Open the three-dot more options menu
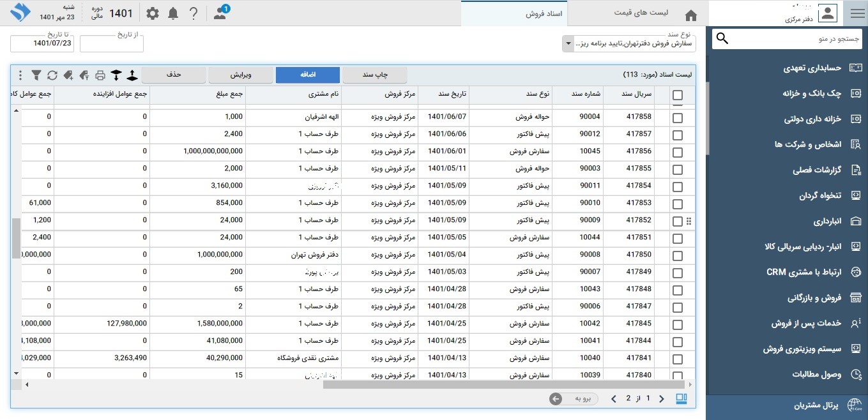The width and height of the screenshot is (868, 420). pos(20,75)
